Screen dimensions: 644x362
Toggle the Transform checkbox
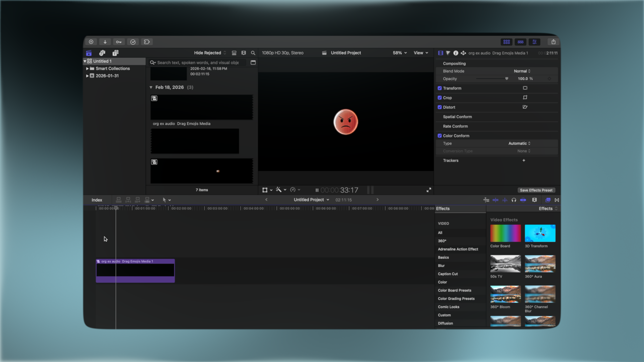[440, 88]
